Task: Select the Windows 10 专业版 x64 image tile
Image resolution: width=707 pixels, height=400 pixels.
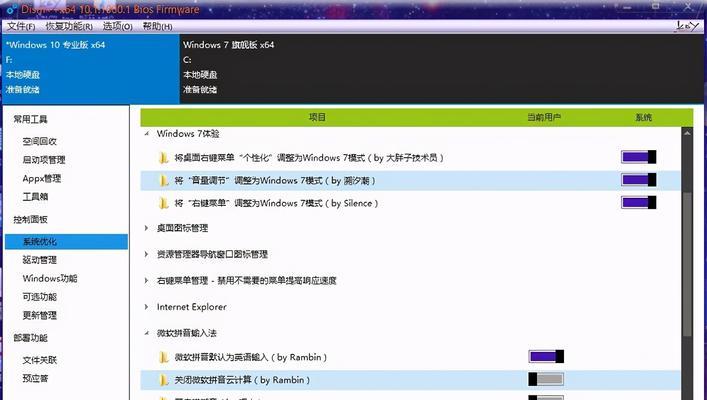Action: (x=91, y=69)
